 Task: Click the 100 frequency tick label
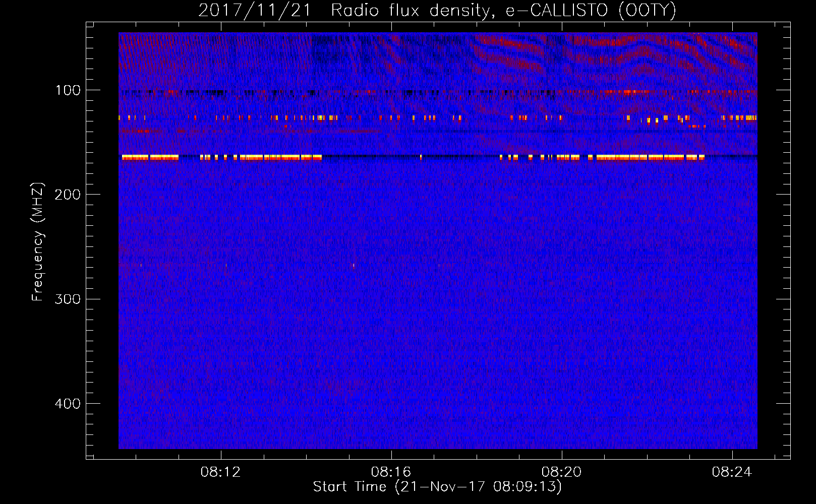point(68,90)
